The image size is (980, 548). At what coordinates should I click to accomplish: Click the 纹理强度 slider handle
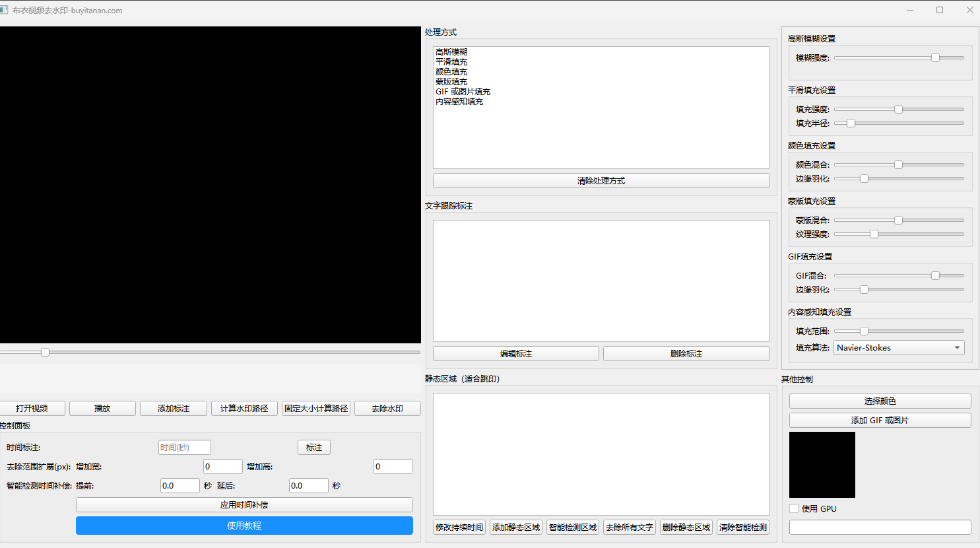(874, 234)
